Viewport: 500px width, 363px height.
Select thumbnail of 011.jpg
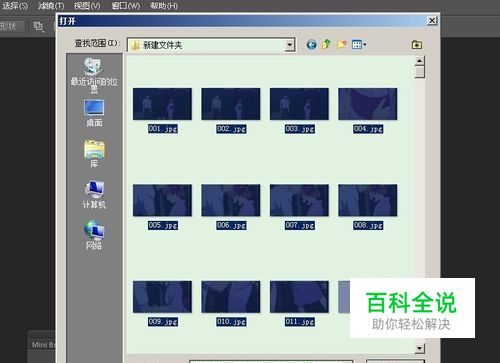(x=299, y=297)
